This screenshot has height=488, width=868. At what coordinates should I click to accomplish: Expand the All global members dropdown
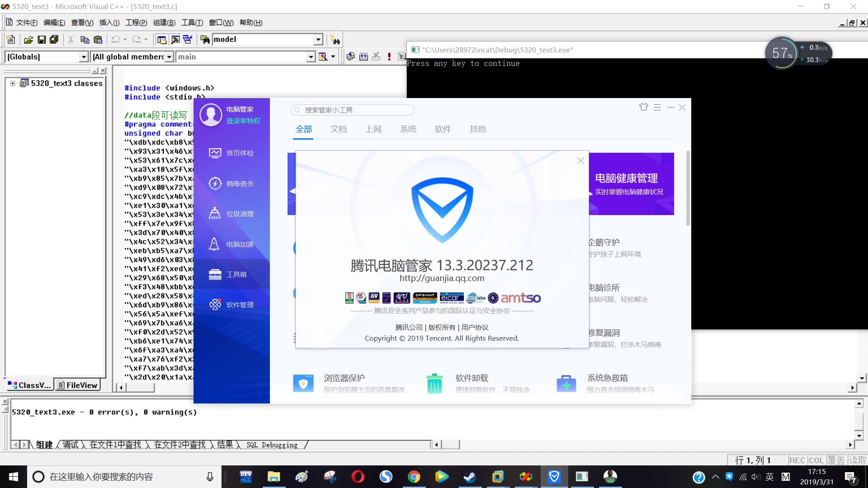coord(169,57)
